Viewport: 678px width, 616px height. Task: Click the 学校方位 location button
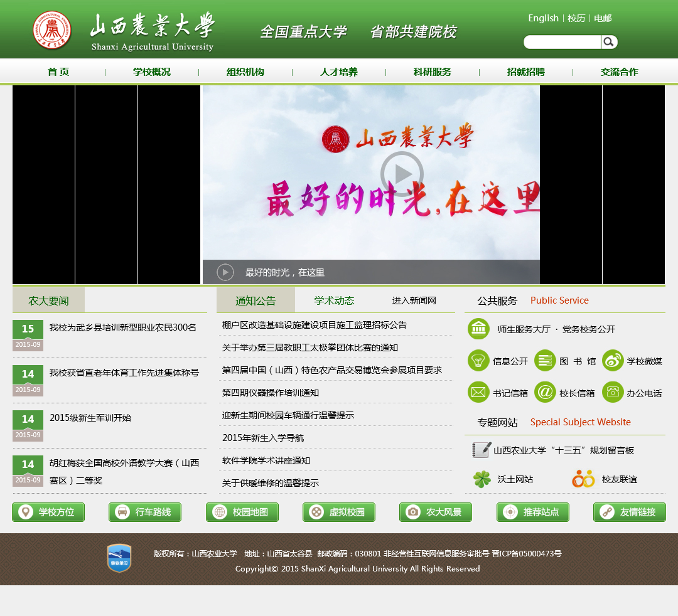click(48, 512)
